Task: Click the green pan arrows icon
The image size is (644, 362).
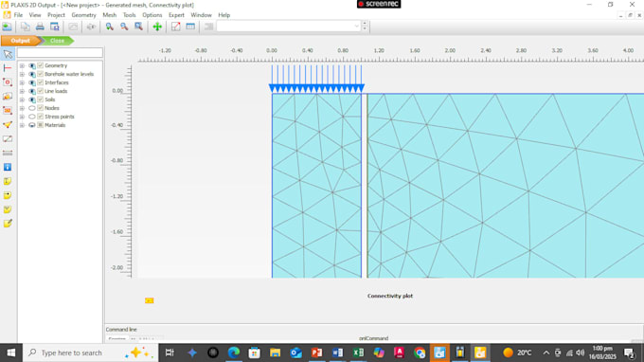Action: pos(157,27)
